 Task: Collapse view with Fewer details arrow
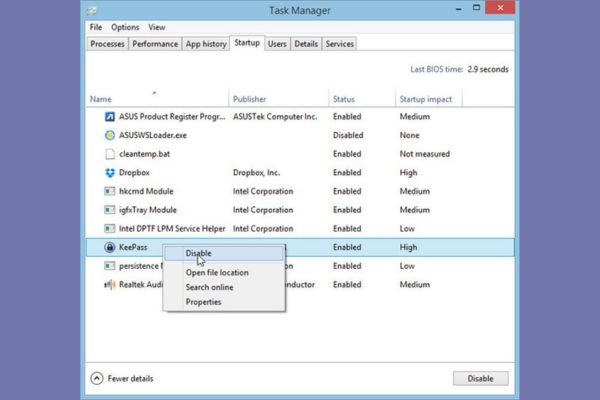(97, 379)
